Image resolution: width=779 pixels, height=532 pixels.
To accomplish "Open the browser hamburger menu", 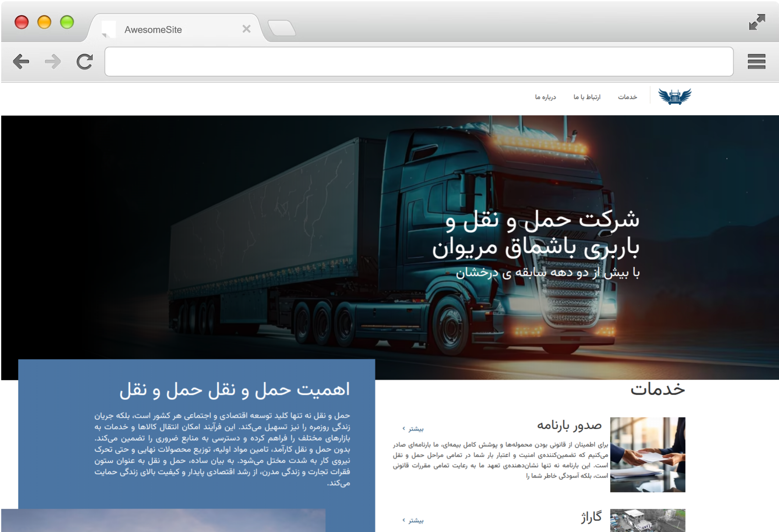I will click(x=756, y=61).
